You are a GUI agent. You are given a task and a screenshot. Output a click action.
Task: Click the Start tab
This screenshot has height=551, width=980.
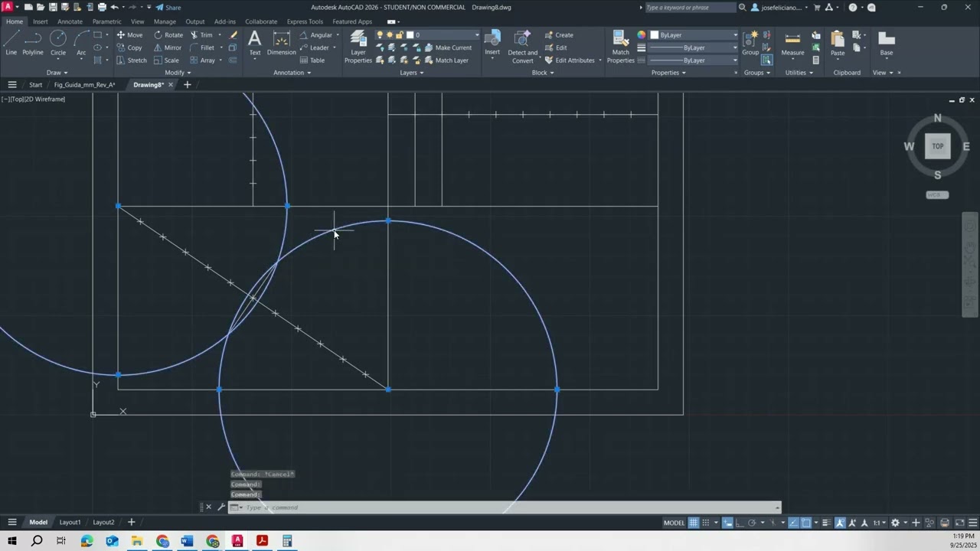click(x=36, y=85)
